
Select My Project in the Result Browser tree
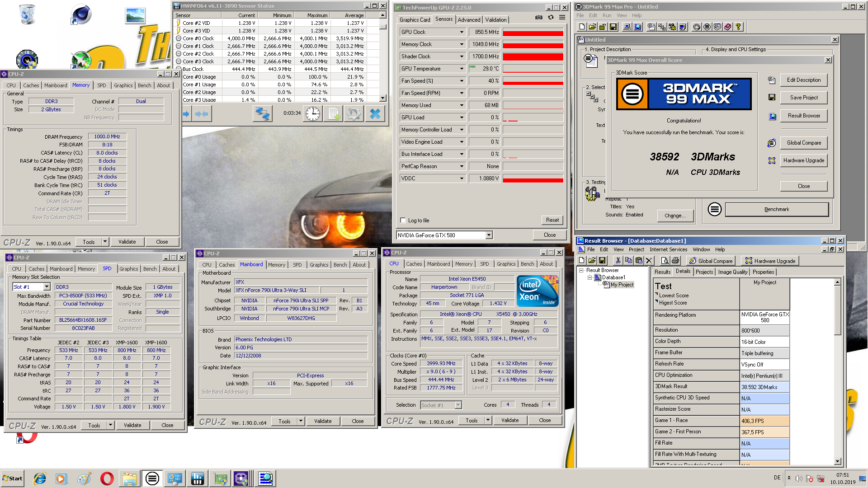pyautogui.click(x=622, y=285)
